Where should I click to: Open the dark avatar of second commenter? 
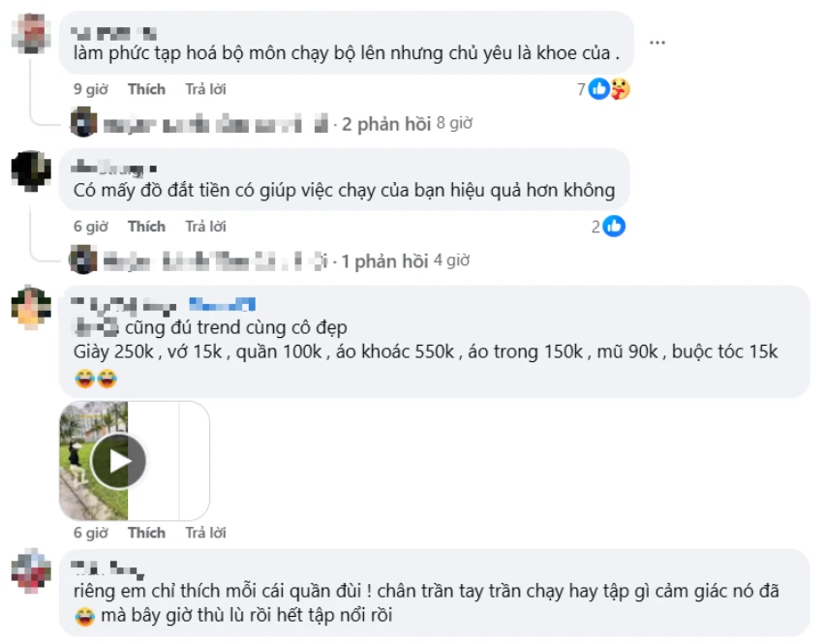point(31,170)
